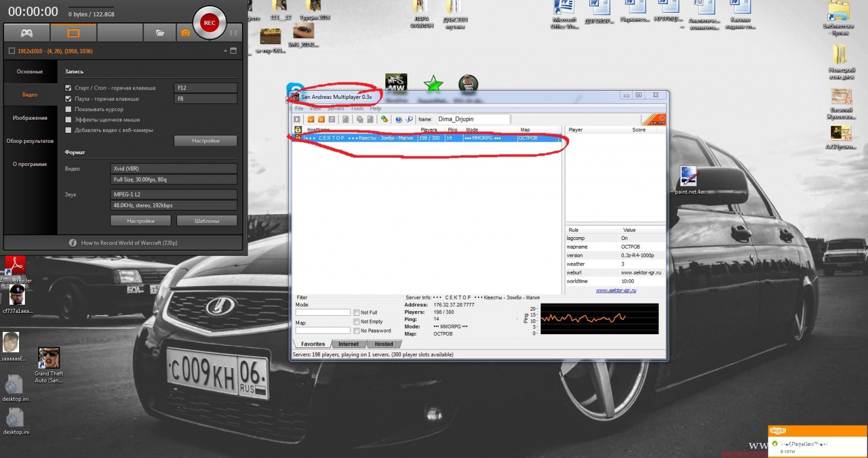Click lock column header icon in server list
This screenshot has height=458, width=868.
pos(298,130)
